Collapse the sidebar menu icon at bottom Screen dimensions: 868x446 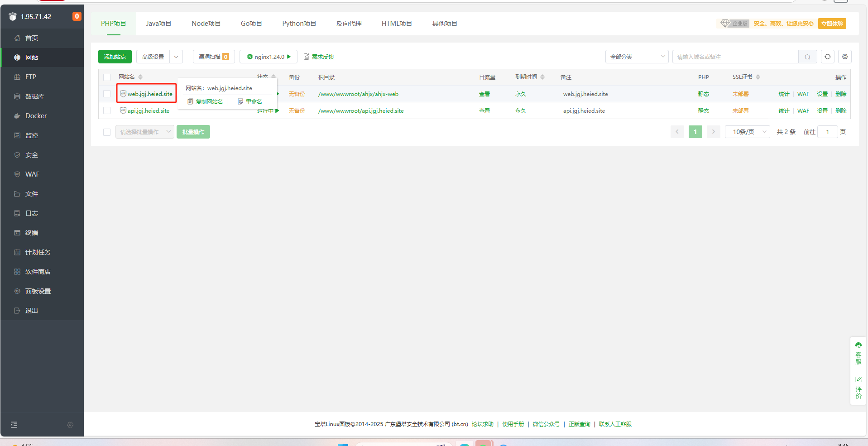click(14, 425)
